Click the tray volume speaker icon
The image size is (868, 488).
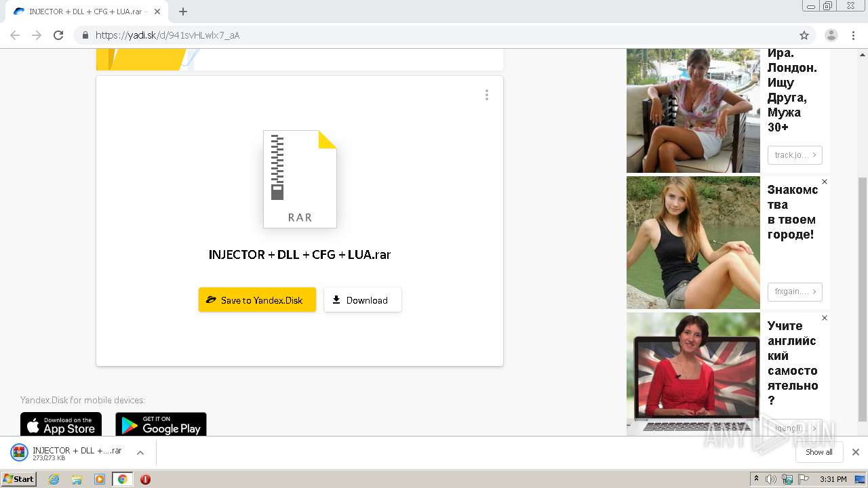click(x=771, y=479)
